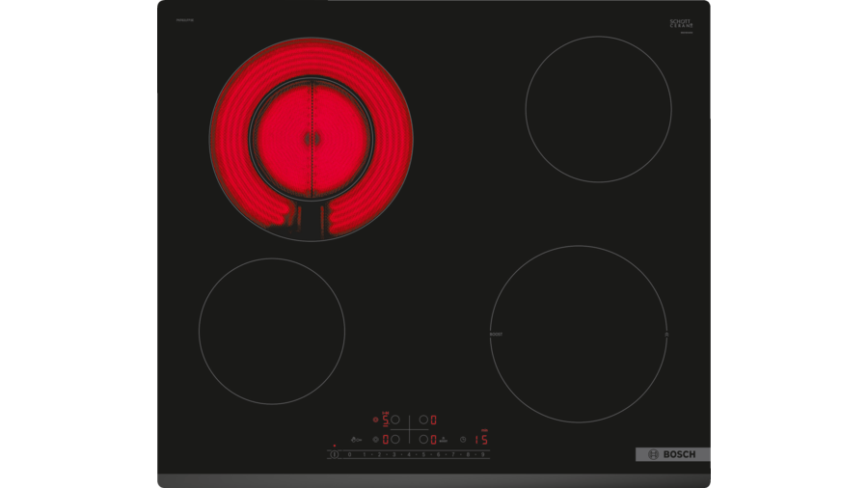Click the rear-right cooking zone circle
868x488 pixels.
598,109
